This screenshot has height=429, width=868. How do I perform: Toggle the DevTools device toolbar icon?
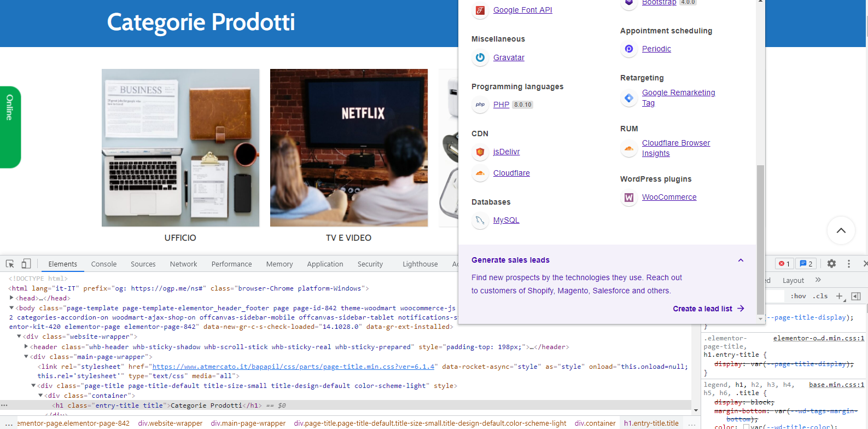(x=26, y=264)
